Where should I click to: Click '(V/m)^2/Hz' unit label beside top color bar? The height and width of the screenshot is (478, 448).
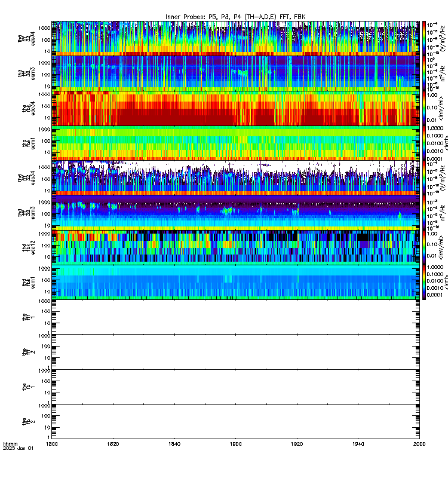point(443,39)
